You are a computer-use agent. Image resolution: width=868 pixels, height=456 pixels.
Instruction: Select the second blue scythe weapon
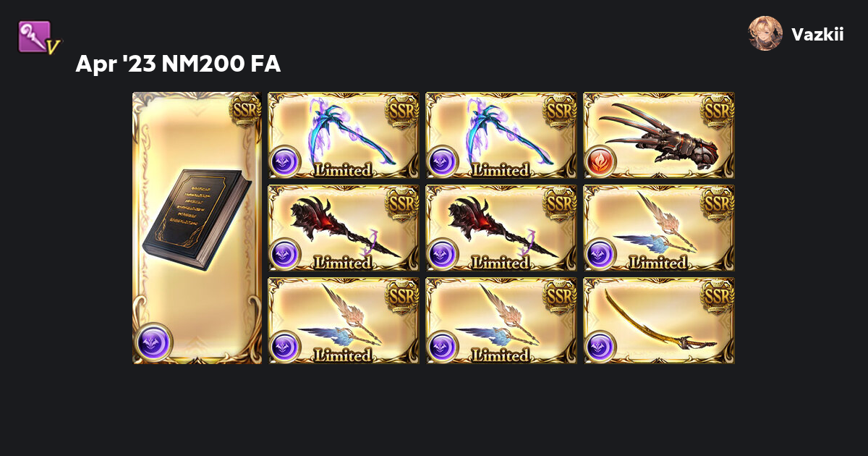click(501, 135)
